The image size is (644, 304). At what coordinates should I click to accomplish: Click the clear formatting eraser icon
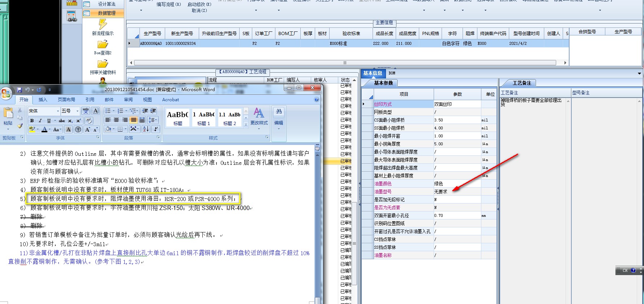click(x=89, y=121)
